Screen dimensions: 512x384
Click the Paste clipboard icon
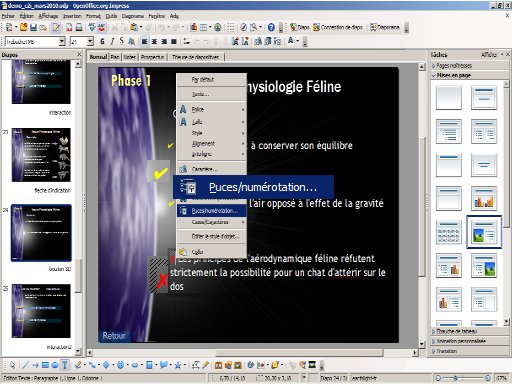134,27
